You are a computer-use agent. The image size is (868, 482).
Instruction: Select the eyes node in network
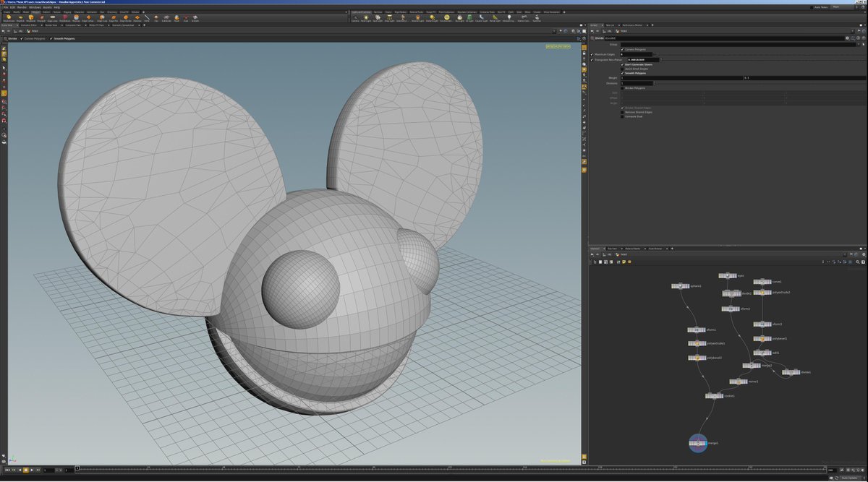tap(726, 275)
